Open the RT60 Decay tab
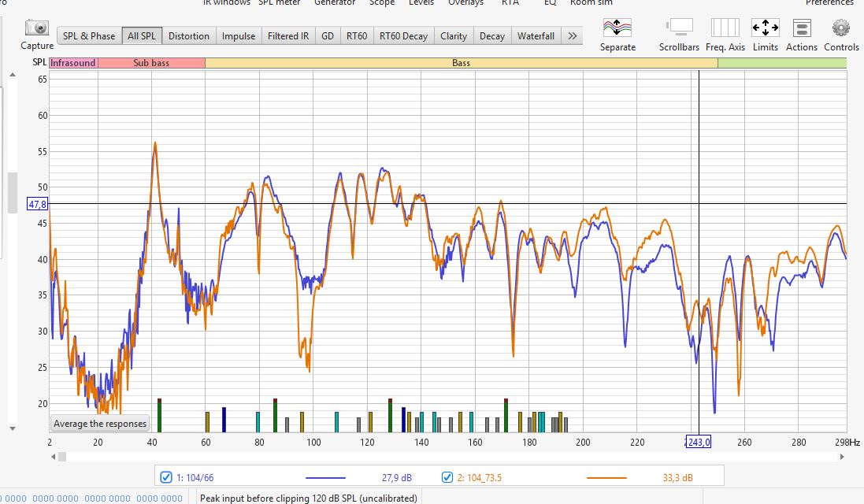Viewport: 864px width, 504px height. point(404,35)
